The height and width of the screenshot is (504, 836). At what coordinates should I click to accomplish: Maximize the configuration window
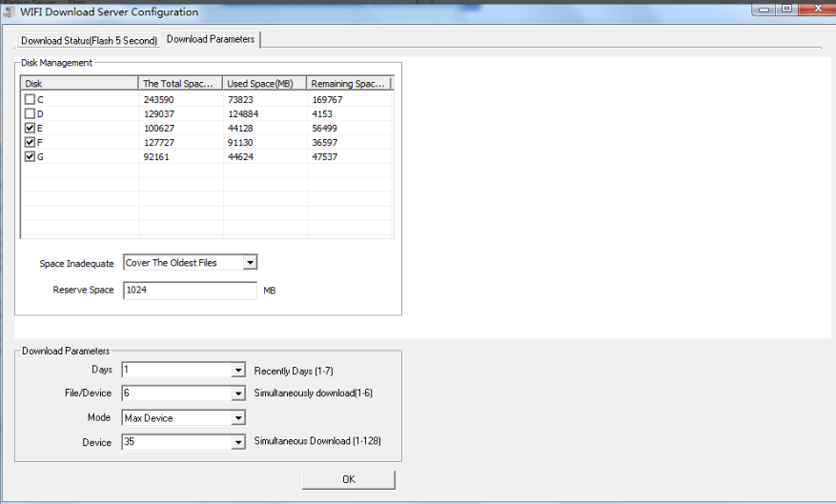click(786, 10)
